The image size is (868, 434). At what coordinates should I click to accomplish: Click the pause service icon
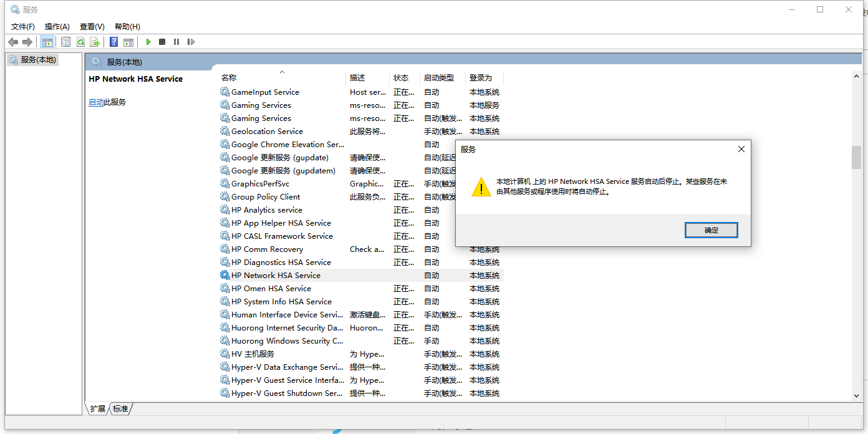[x=177, y=42]
